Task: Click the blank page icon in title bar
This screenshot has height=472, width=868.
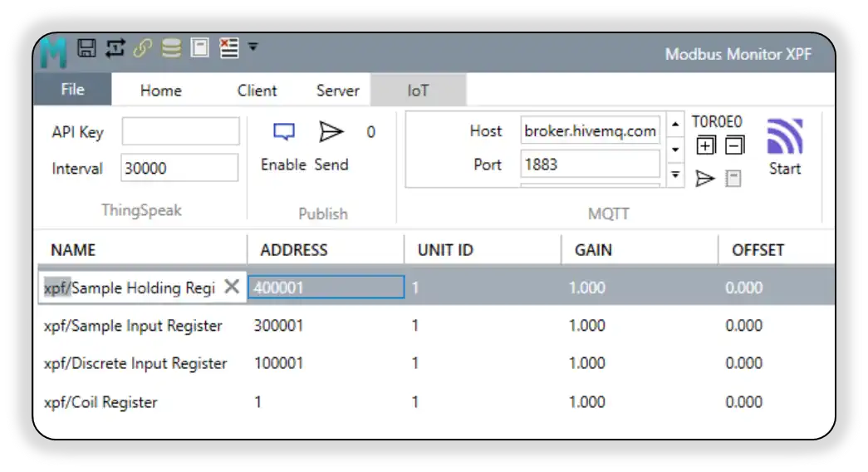Action: tap(200, 47)
